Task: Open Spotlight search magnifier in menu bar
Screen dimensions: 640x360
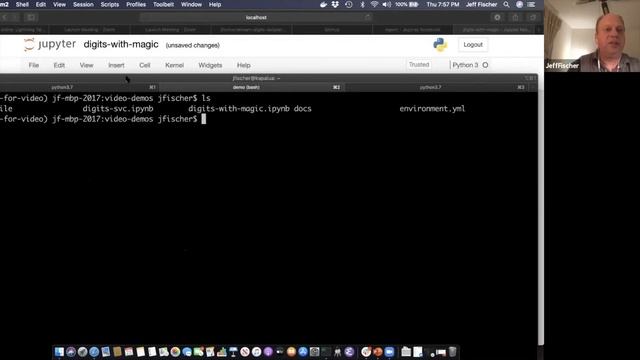Action: (x=507, y=4)
